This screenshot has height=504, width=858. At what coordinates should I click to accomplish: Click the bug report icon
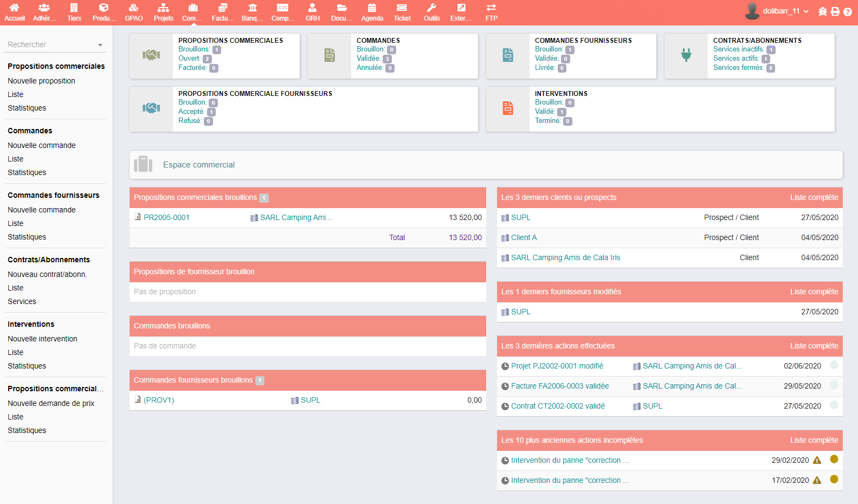click(x=823, y=11)
